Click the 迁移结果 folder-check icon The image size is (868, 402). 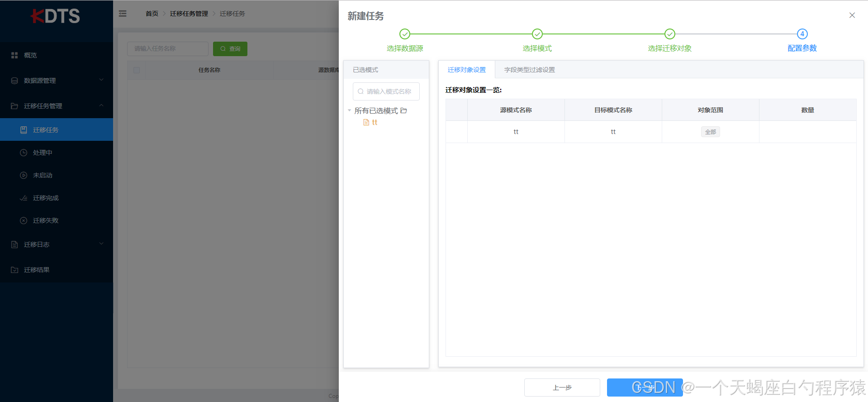(x=14, y=270)
